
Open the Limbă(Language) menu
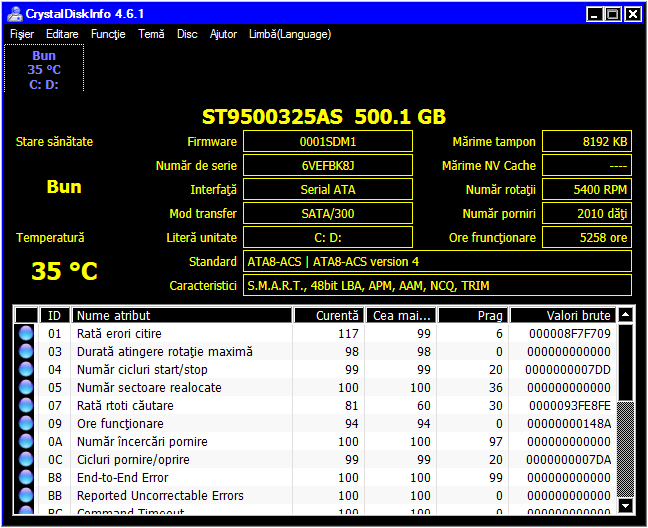290,34
